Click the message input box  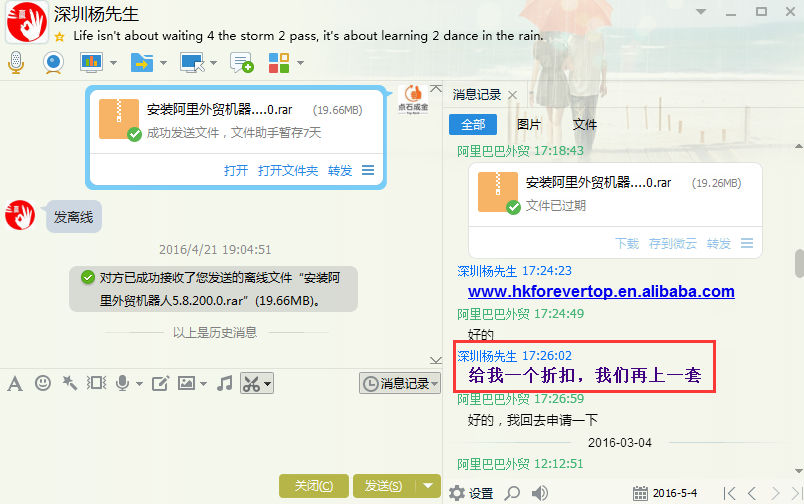tap(220, 433)
